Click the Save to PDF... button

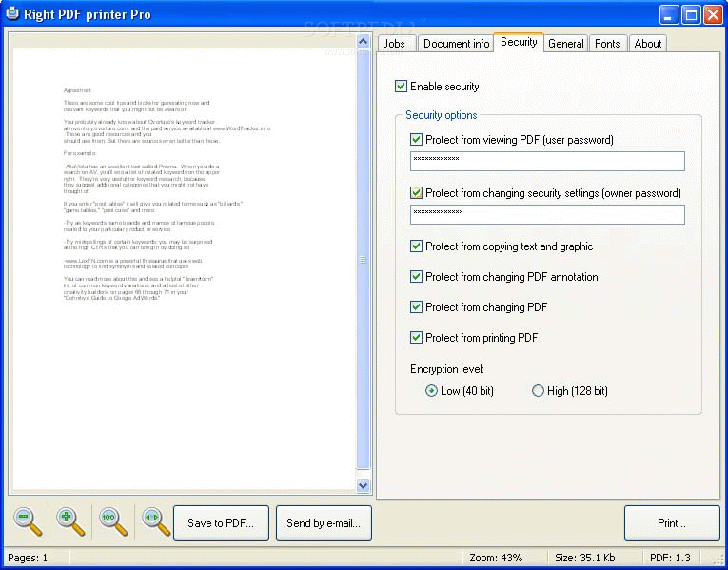coord(221,523)
